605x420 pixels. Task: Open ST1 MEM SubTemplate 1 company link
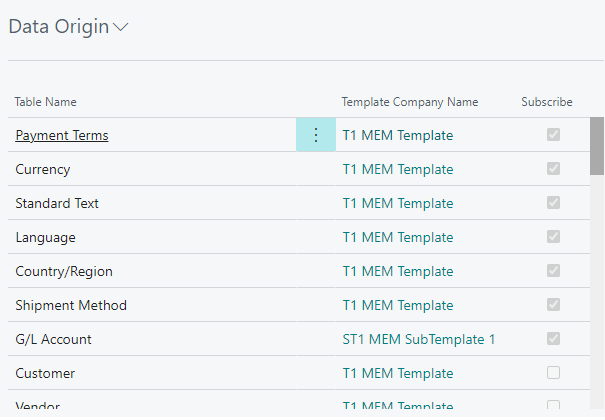pos(419,339)
